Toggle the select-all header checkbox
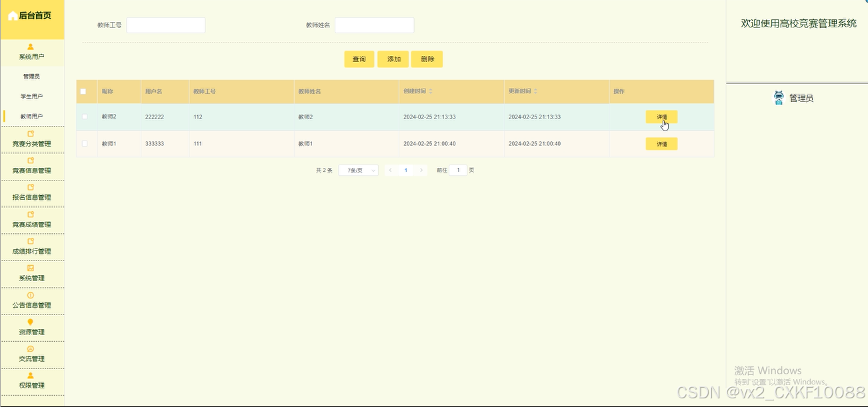868x407 pixels. [83, 91]
